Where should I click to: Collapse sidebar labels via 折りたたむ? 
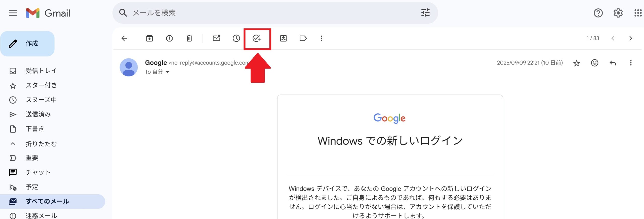(x=41, y=144)
